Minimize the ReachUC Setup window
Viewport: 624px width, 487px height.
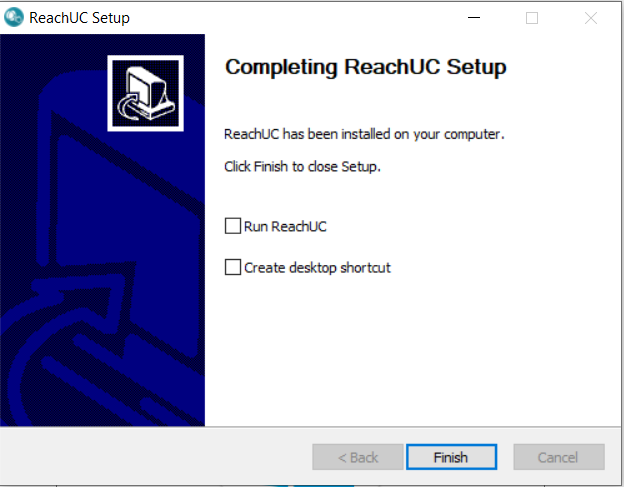[474, 18]
